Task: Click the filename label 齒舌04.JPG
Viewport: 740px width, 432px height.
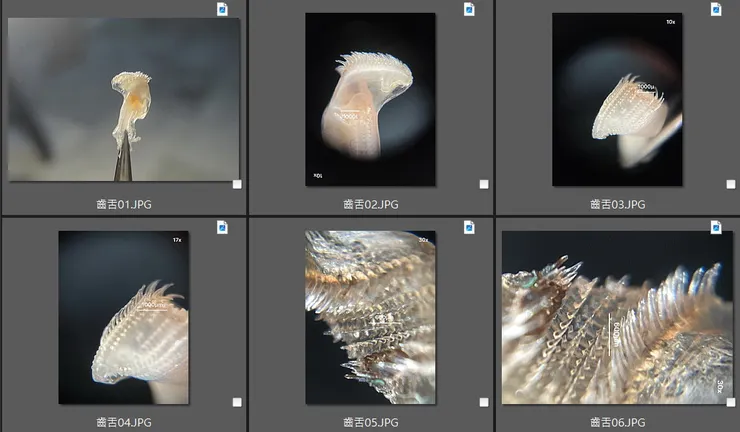Action: pos(124,423)
